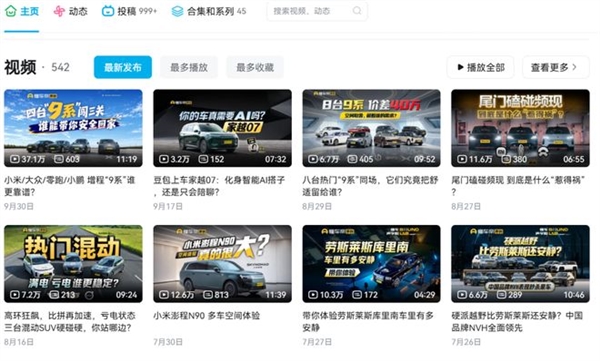The width and height of the screenshot is (600, 361).
Task: Open title 带你体验劳斯莱斯库里南
Action: (368, 322)
